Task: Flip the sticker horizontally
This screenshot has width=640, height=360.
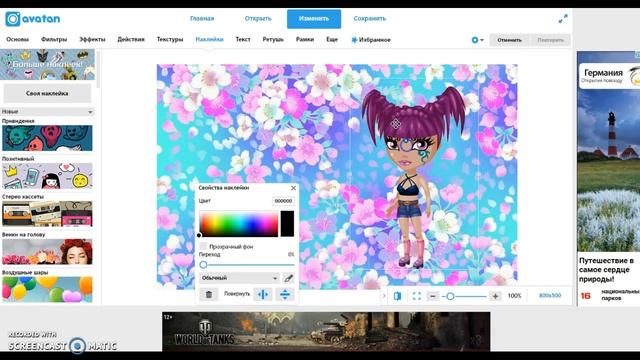Action: 263,294
